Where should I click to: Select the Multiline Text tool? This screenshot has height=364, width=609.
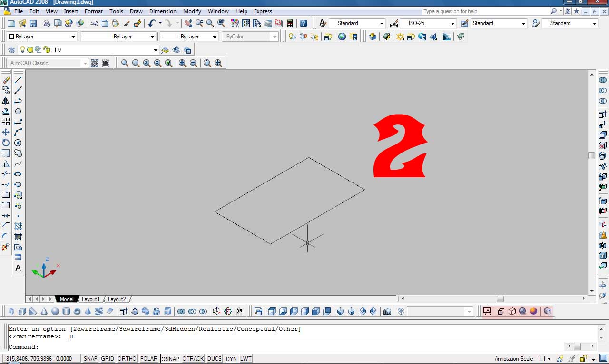pos(18,268)
